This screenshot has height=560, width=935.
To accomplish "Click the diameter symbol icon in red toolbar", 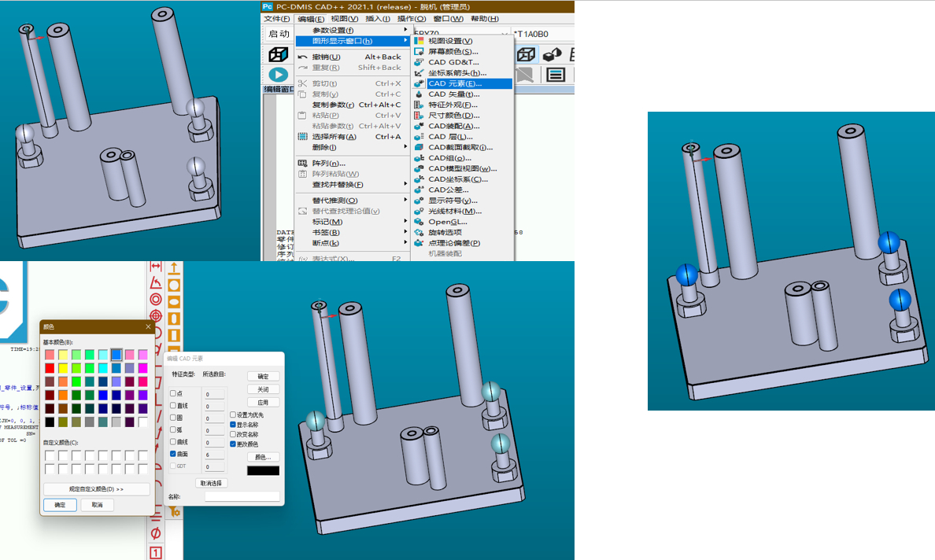I will [x=156, y=534].
